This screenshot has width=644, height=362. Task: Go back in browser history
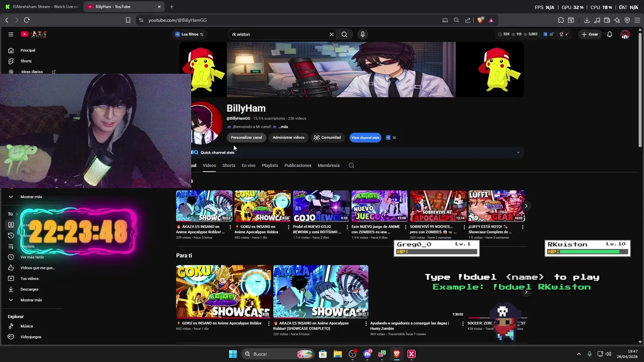click(x=7, y=20)
